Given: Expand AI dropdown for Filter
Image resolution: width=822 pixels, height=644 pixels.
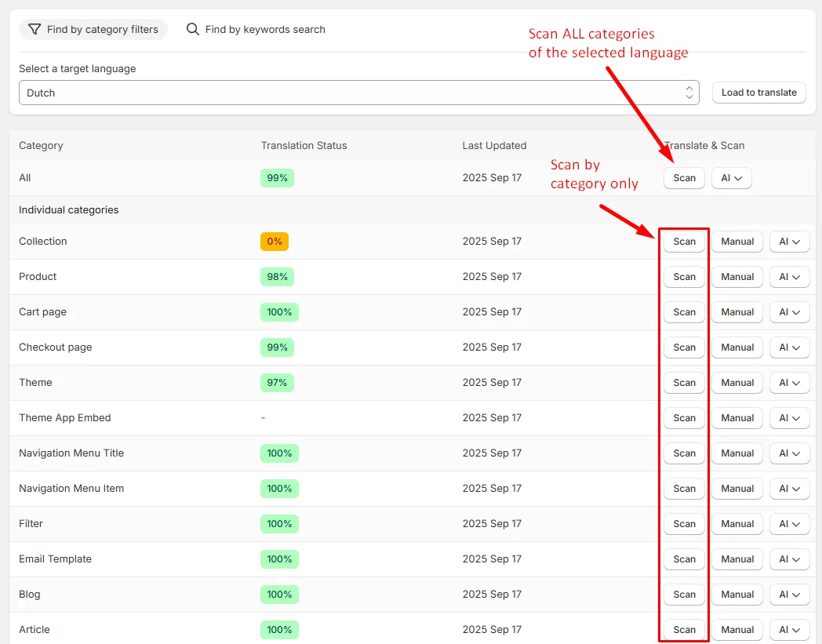Looking at the screenshot, I should pyautogui.click(x=790, y=524).
